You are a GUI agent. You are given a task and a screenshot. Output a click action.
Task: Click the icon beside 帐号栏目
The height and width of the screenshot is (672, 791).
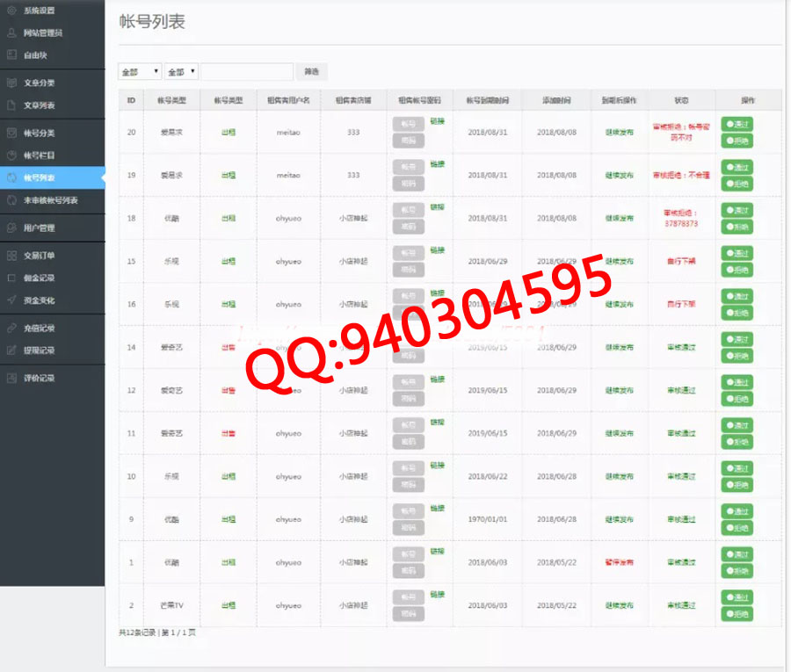(11, 155)
